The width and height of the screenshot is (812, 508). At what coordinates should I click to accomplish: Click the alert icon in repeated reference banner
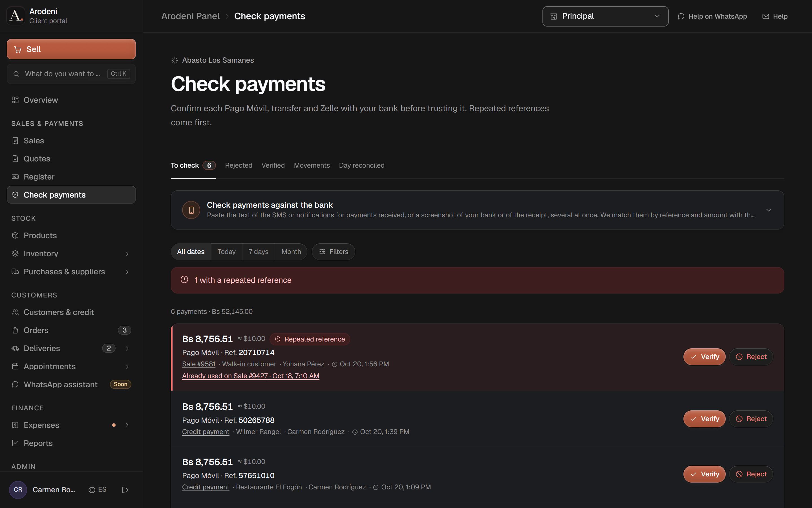click(185, 279)
